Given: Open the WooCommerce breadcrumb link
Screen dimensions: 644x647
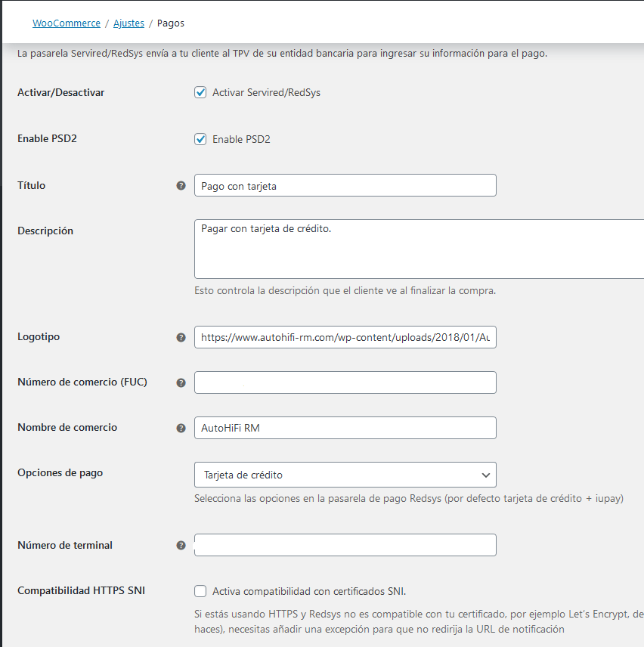Looking at the screenshot, I should tap(67, 23).
